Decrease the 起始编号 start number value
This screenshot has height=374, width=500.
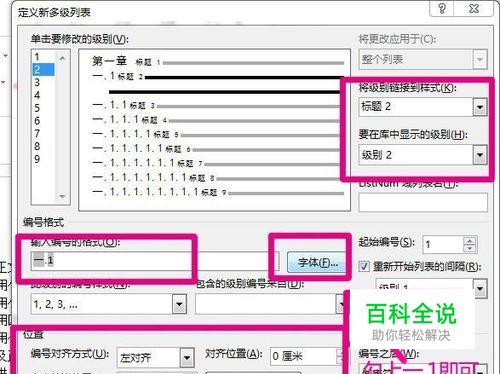pos(470,248)
